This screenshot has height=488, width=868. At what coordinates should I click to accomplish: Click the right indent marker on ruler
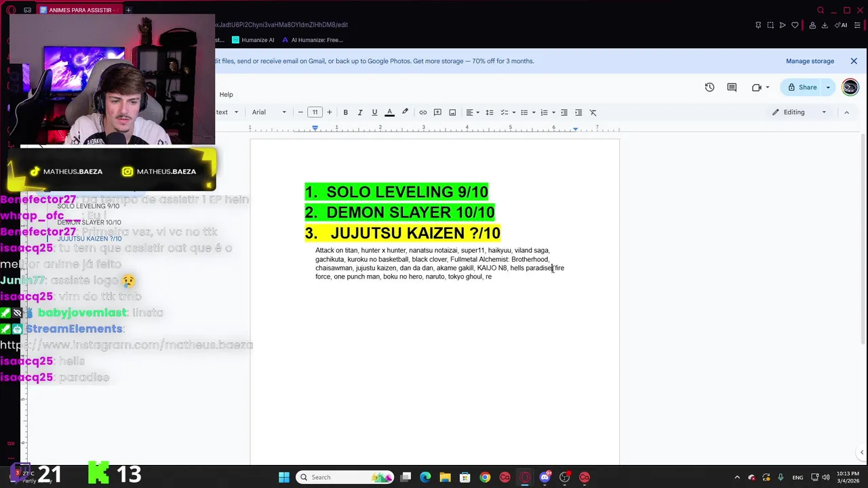[x=575, y=129]
